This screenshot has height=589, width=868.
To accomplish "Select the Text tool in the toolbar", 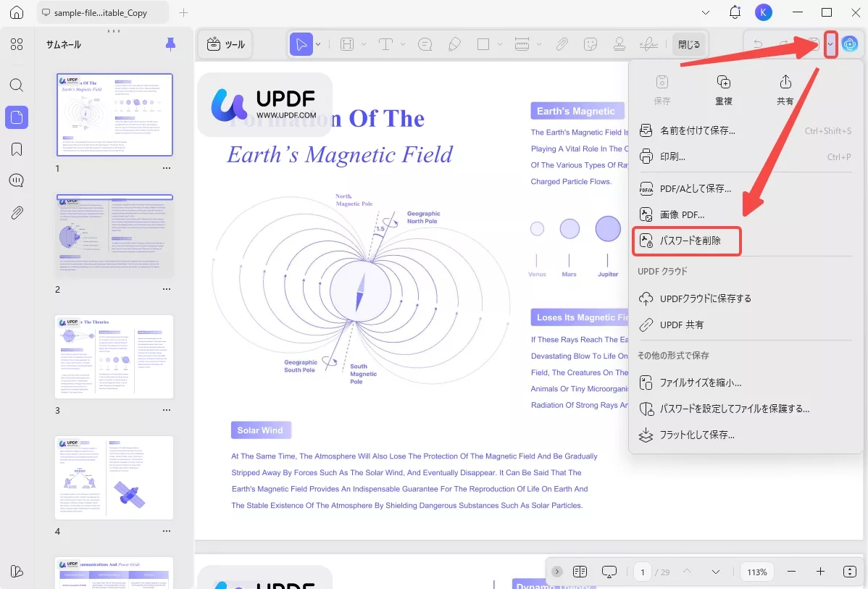I will pos(386,44).
